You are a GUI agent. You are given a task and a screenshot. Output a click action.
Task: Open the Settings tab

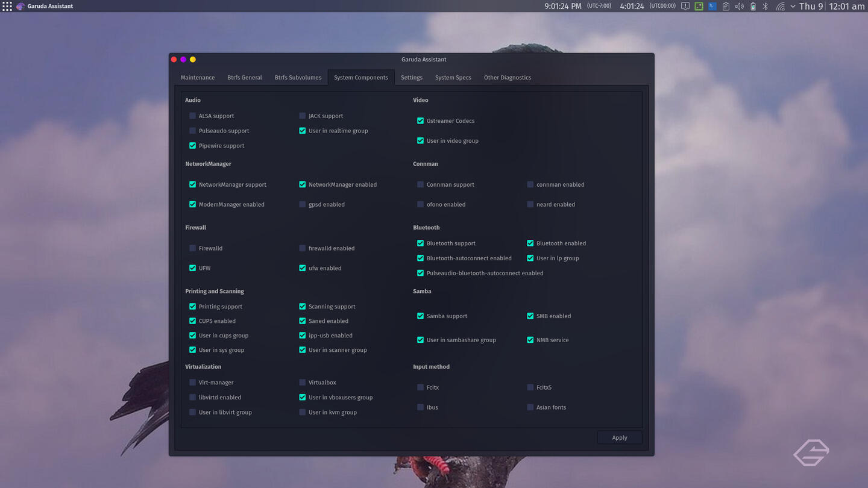pos(412,77)
